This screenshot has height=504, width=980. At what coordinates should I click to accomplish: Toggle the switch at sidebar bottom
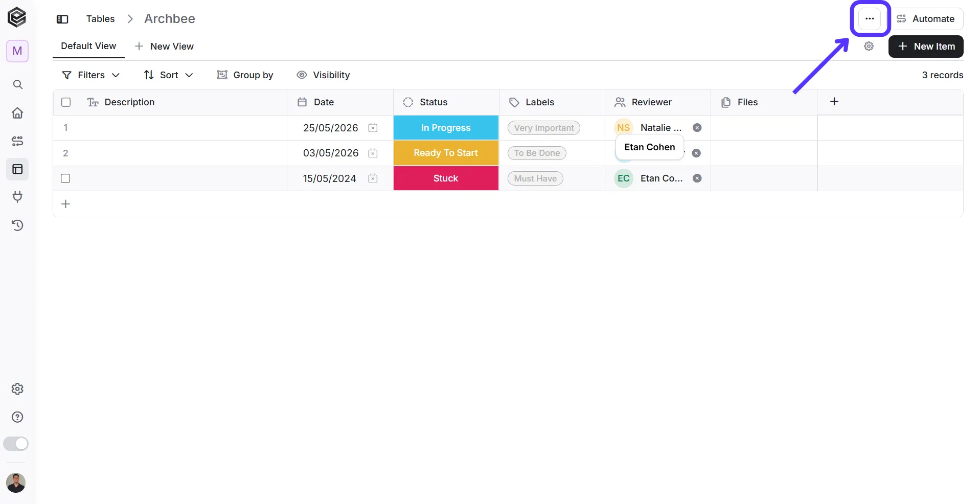point(16,444)
